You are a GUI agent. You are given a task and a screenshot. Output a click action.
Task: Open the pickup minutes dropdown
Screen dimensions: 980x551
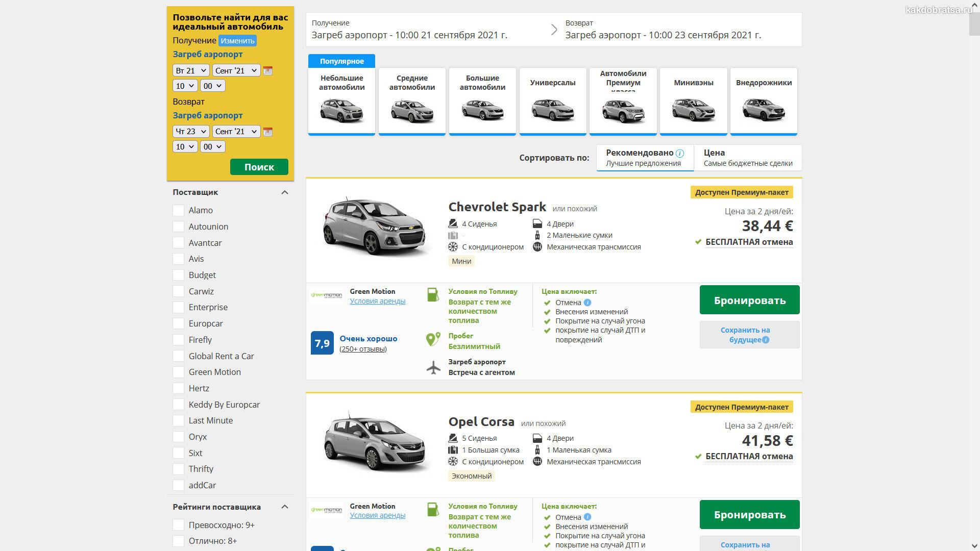tap(212, 86)
